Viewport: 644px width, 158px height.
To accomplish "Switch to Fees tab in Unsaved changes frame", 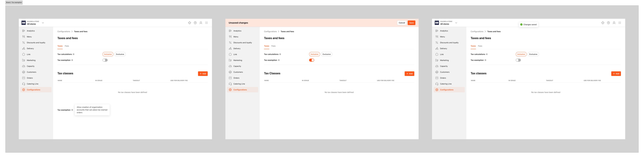I will point(274,46).
